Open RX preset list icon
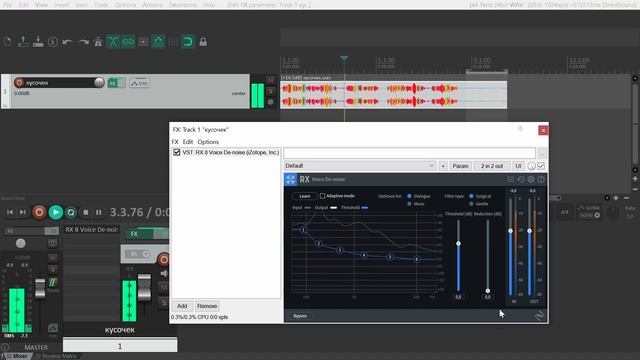Image resolution: width=640 pixels, height=360 pixels. point(511,179)
